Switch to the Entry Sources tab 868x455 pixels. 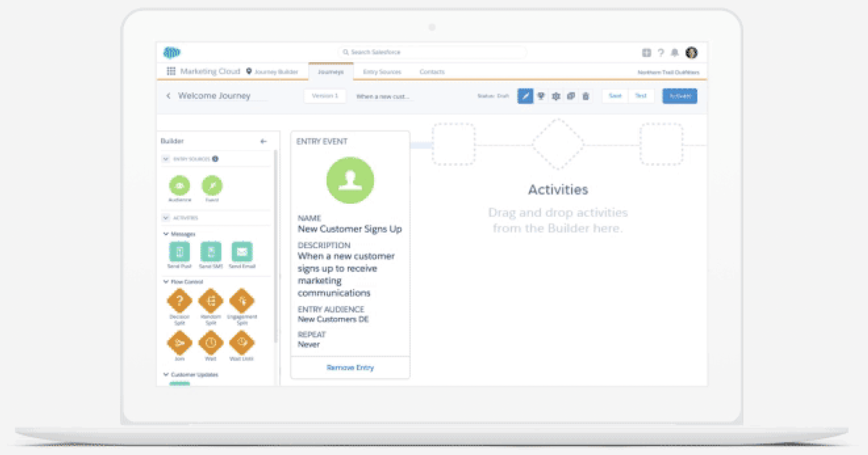pyautogui.click(x=382, y=72)
